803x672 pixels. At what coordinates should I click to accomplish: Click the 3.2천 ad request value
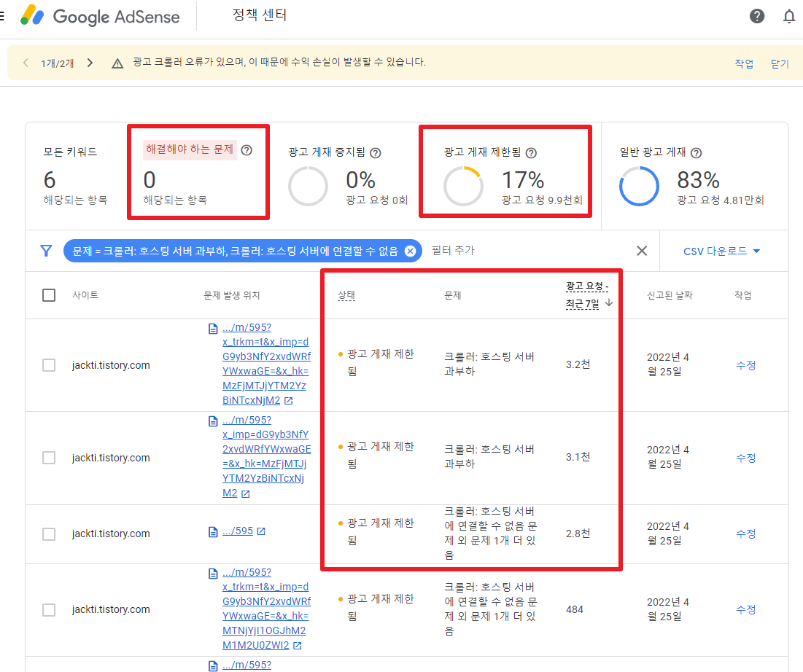coord(578,364)
